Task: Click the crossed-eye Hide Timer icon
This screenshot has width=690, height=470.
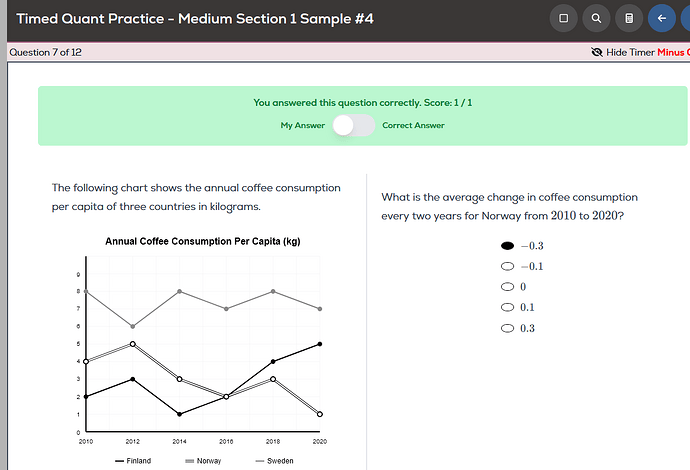Action: click(597, 52)
